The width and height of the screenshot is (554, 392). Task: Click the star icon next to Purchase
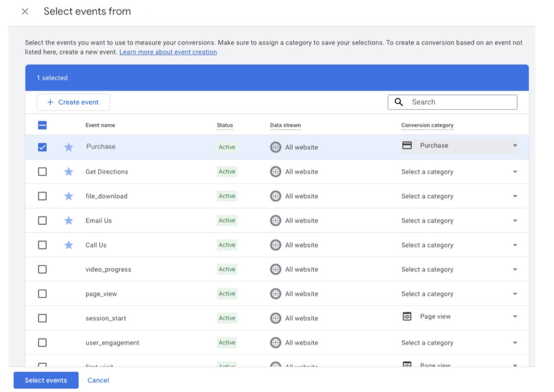click(68, 147)
